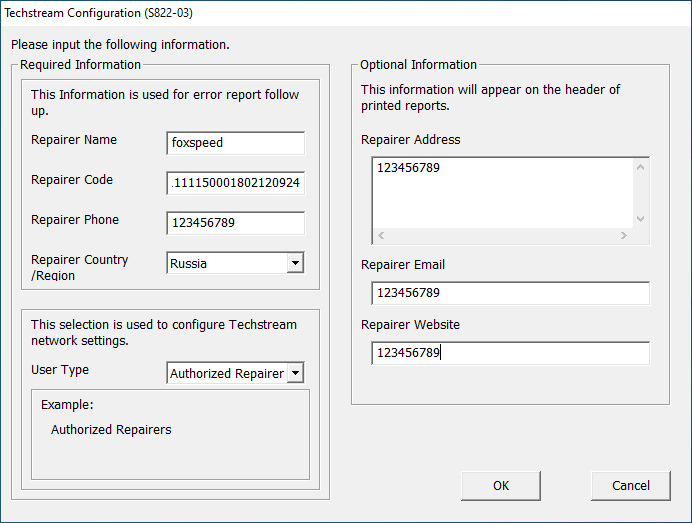Dismiss dialog with the Cancel button
This screenshot has width=692, height=523.
click(631, 485)
